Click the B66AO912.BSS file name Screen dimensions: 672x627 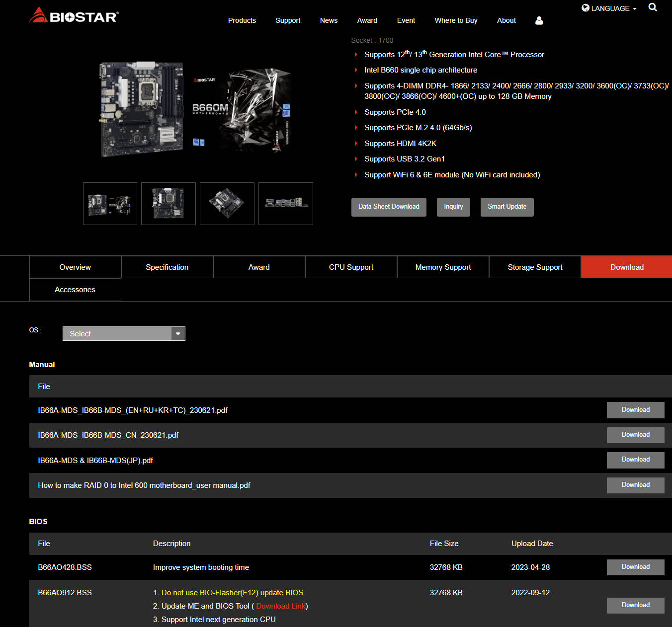[x=65, y=593]
